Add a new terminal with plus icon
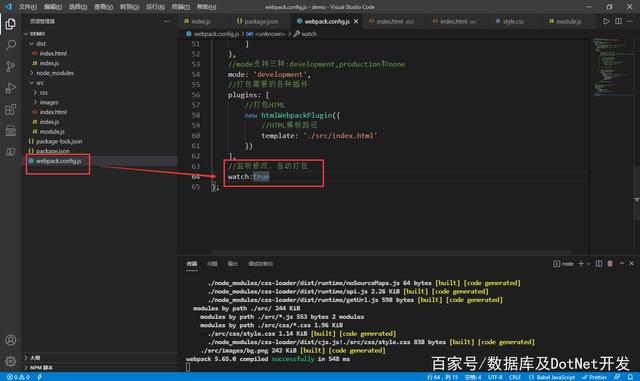The image size is (640, 381). click(581, 264)
